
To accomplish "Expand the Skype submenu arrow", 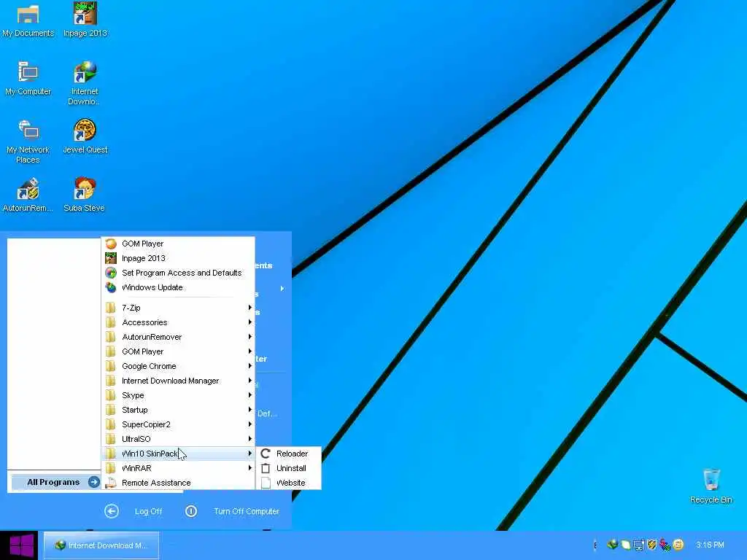I will point(249,395).
